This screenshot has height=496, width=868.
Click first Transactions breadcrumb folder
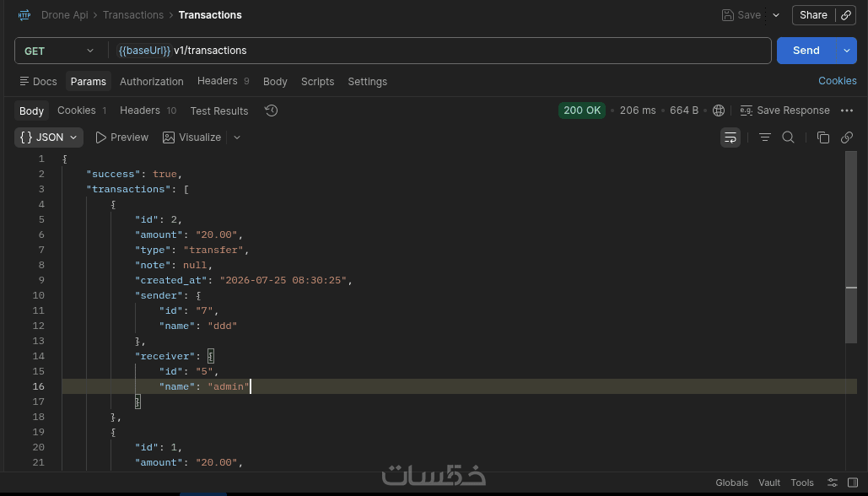[133, 15]
